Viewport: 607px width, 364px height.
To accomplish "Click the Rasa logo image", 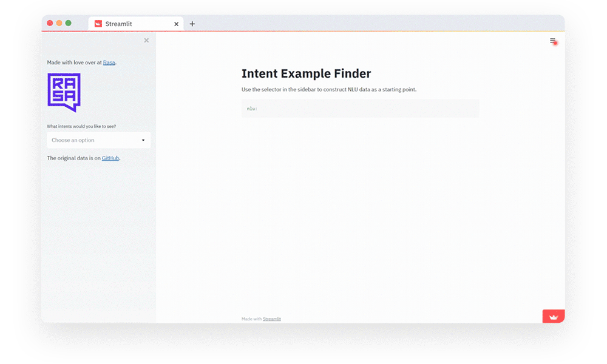I will (64, 92).
